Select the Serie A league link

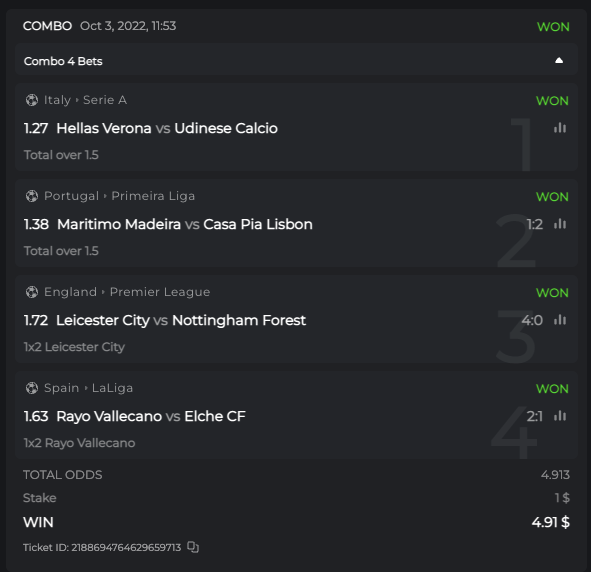[105, 100]
